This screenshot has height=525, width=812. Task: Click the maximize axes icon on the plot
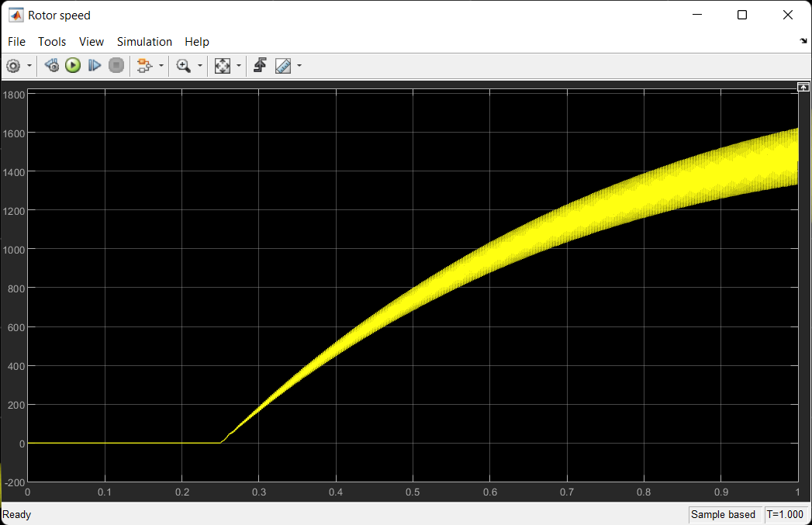(803, 87)
